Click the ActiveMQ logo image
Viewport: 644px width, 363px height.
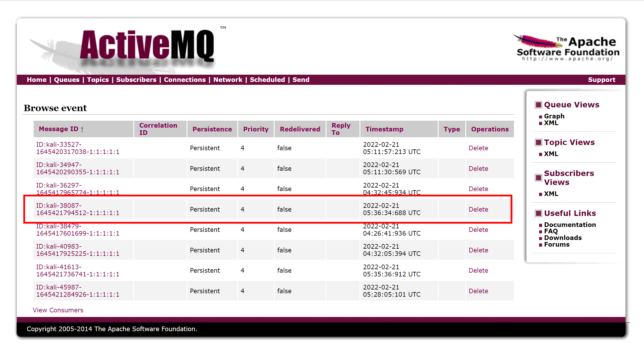coord(147,47)
